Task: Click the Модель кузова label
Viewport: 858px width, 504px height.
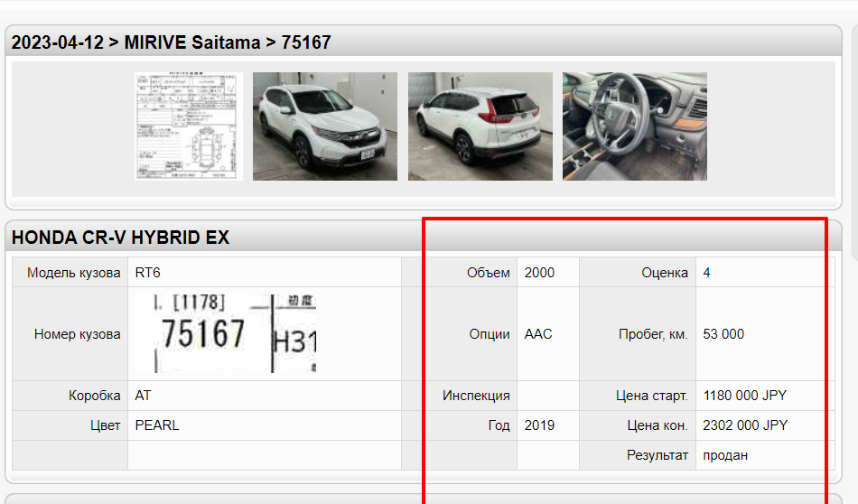Action: click(x=74, y=273)
